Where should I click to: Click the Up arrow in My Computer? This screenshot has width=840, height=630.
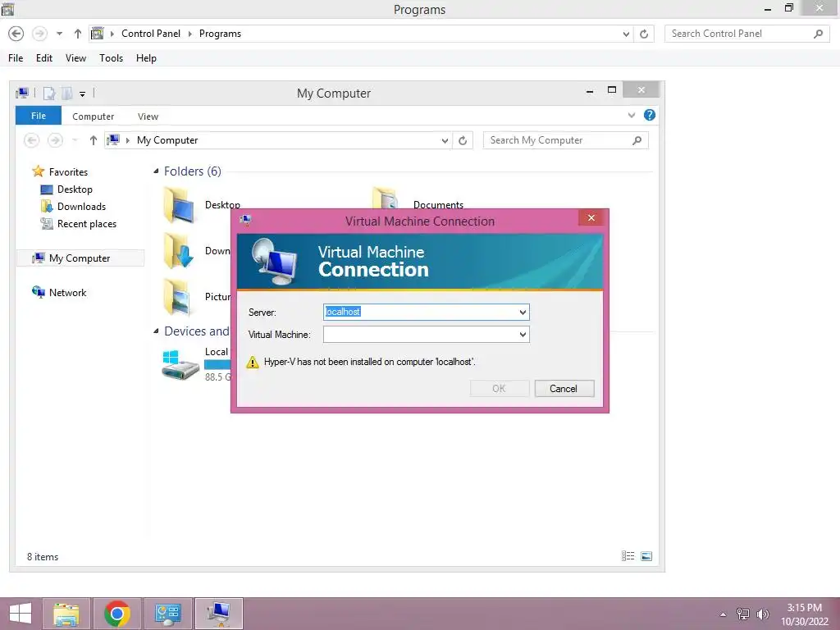tap(94, 140)
